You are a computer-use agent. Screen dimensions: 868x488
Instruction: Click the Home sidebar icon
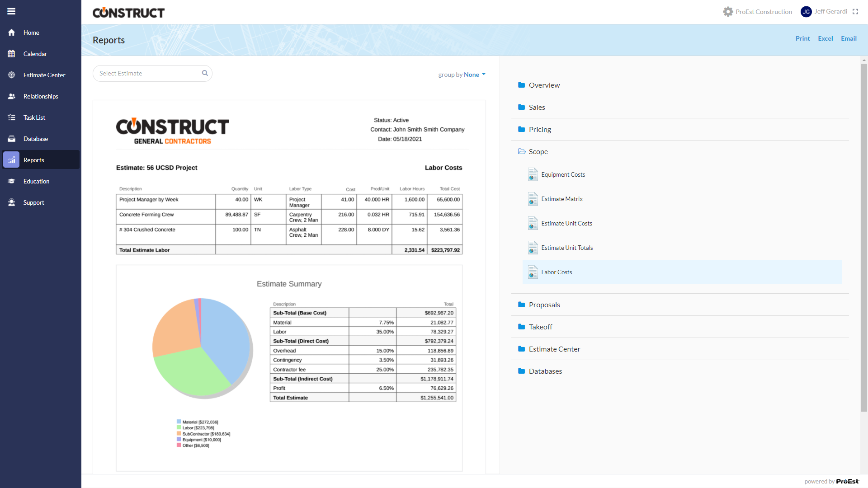[11, 32]
